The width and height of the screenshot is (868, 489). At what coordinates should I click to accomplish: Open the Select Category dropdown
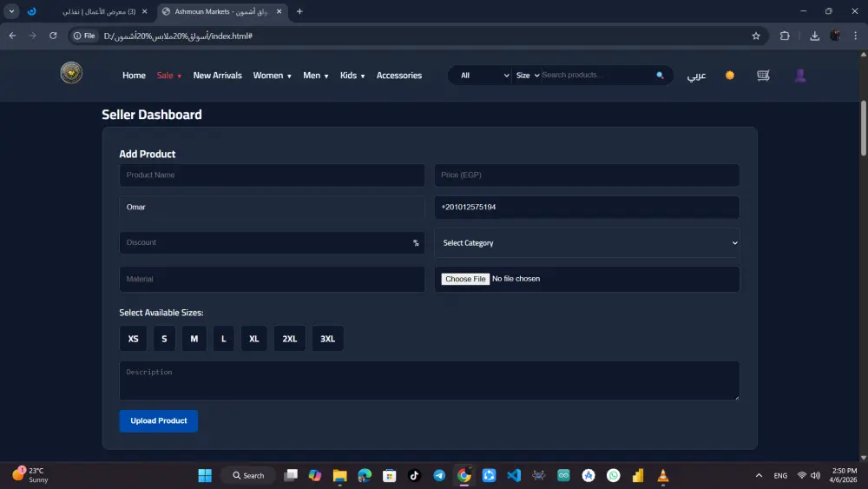pos(587,243)
